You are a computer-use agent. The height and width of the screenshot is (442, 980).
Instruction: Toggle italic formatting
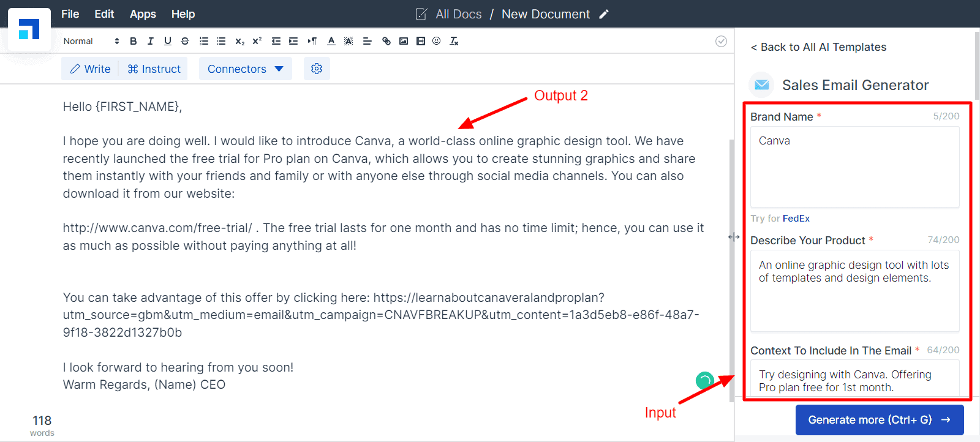click(151, 41)
